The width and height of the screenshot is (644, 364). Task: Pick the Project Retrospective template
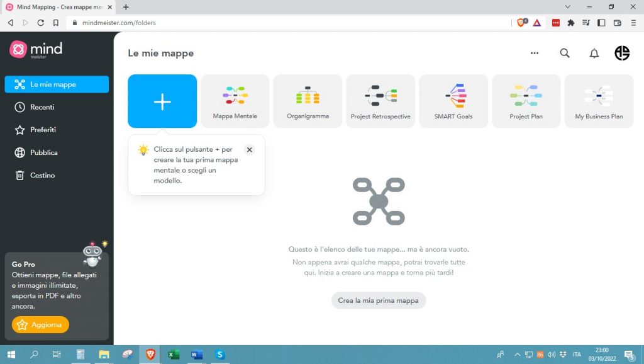(380, 101)
